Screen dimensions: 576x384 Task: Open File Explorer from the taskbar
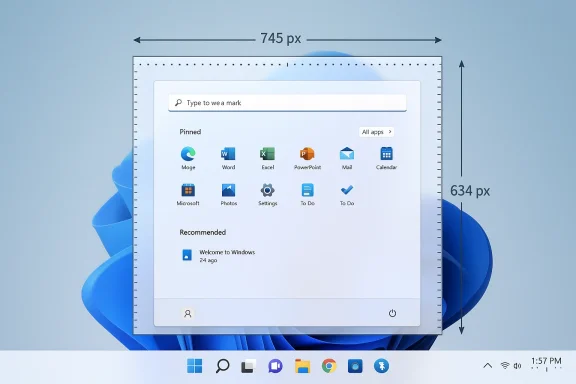302,366
